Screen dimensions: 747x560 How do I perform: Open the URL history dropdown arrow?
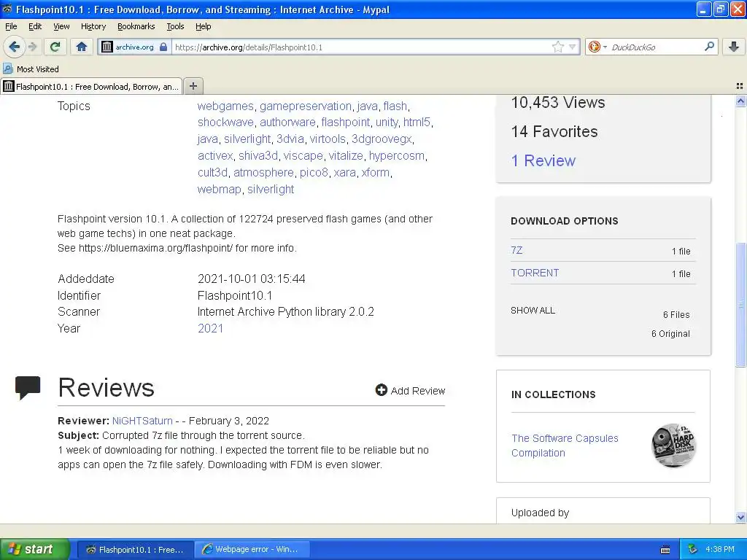point(573,47)
